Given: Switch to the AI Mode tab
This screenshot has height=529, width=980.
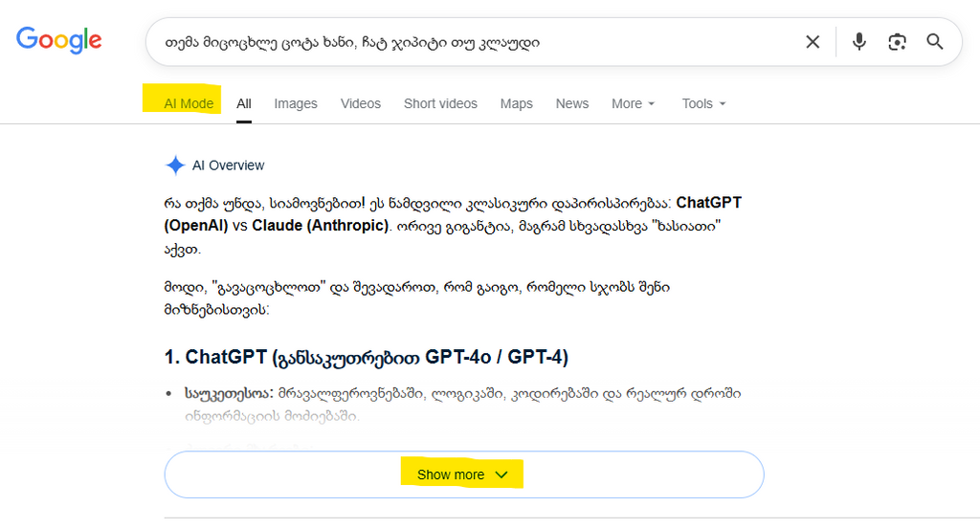Looking at the screenshot, I should pos(189,103).
